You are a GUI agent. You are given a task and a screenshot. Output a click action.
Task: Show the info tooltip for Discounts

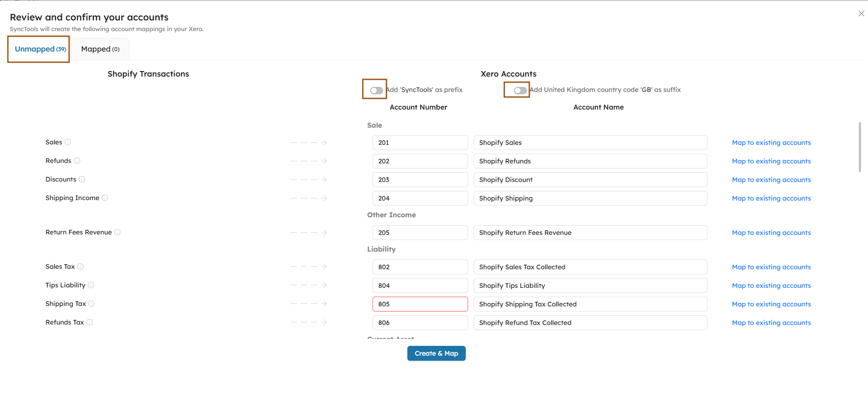point(82,179)
